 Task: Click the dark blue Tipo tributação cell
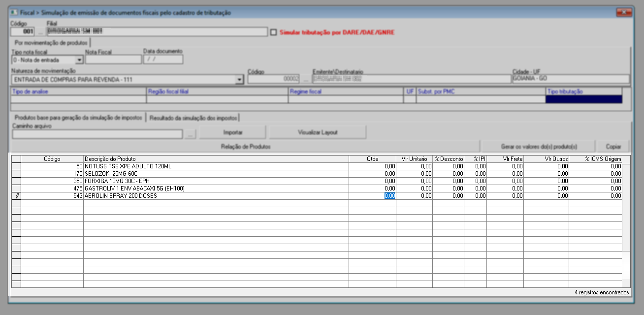tap(584, 99)
